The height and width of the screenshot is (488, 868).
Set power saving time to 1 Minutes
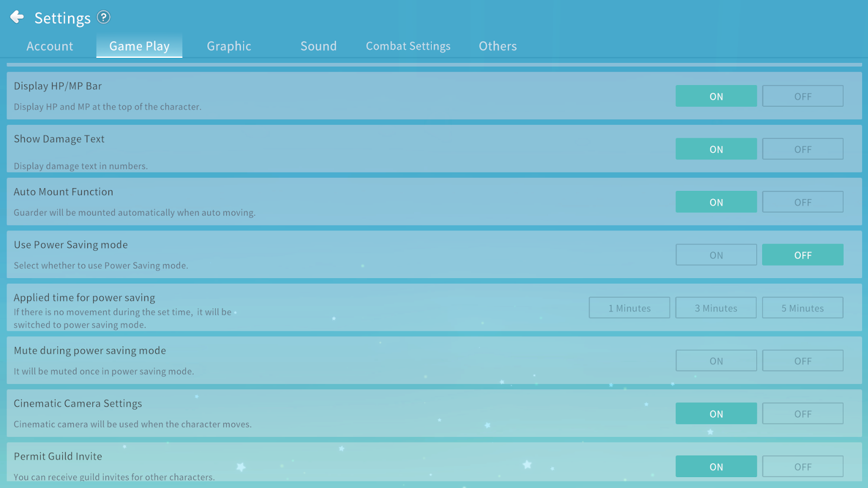629,308
